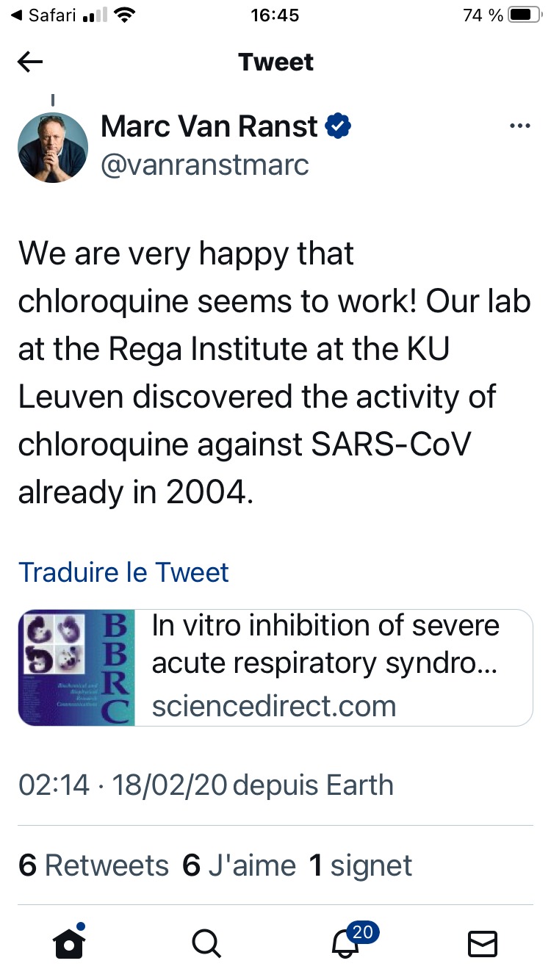Tap the blue verified badge
The height and width of the screenshot is (980, 551).
click(338, 126)
